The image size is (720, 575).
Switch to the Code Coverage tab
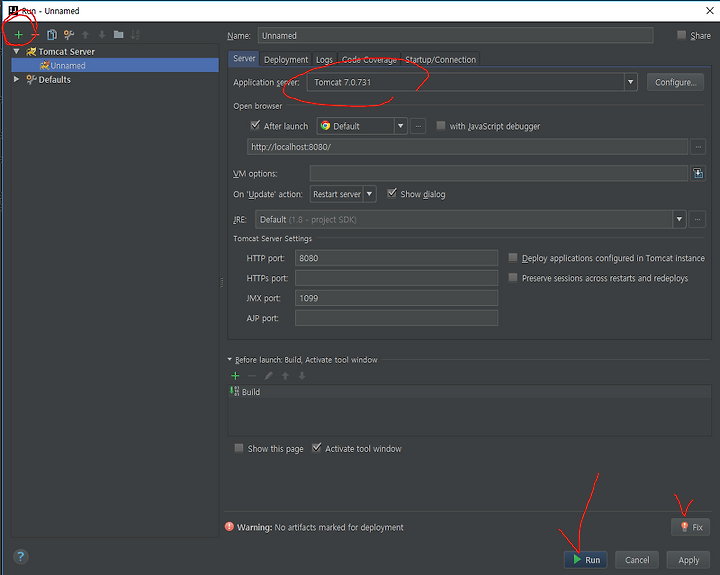tap(369, 60)
